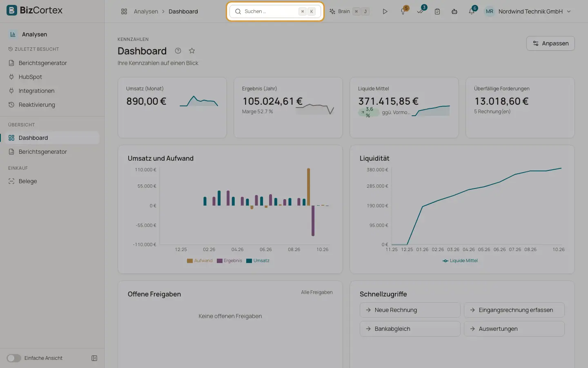Open the robot assistant icon

(454, 11)
